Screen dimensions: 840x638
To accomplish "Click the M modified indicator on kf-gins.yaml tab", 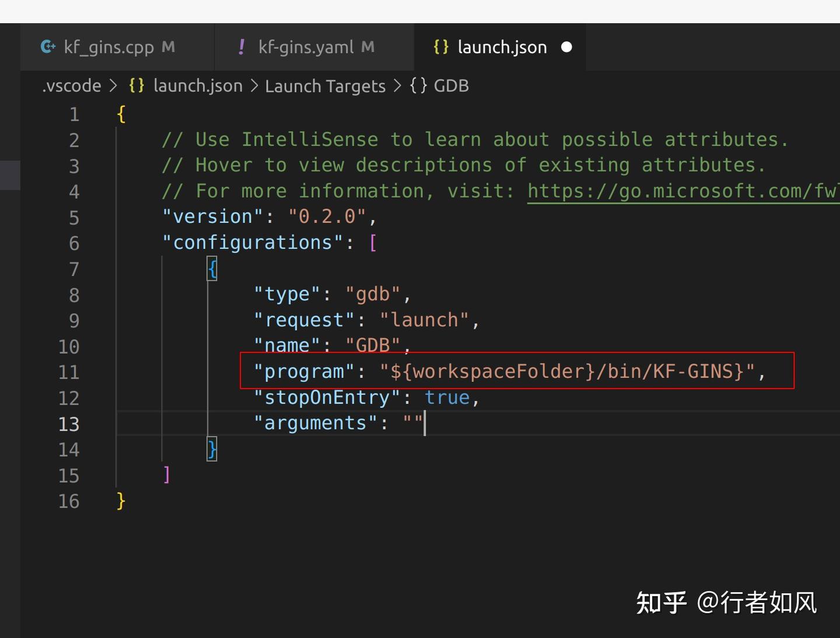I will 366,47.
